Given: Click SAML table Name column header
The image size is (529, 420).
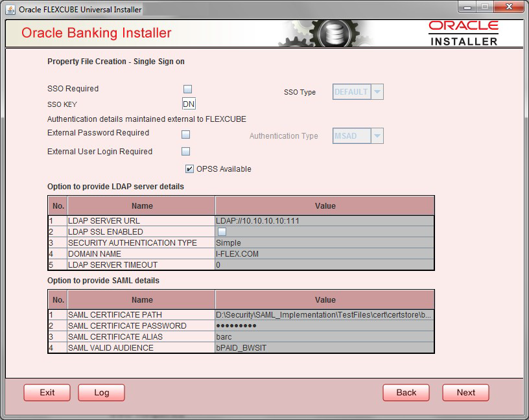Looking at the screenshot, I should click(142, 300).
